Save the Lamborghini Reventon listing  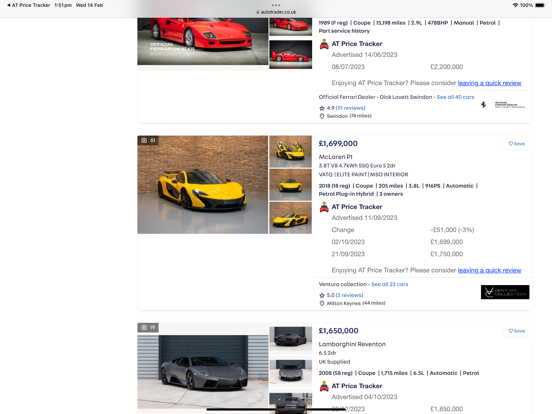[516, 331]
